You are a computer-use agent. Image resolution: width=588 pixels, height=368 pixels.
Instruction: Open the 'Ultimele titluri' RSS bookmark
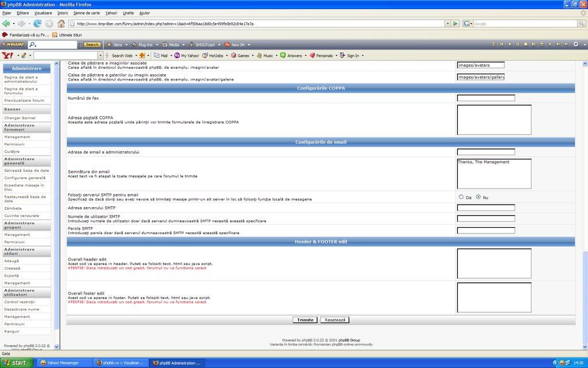click(67, 35)
